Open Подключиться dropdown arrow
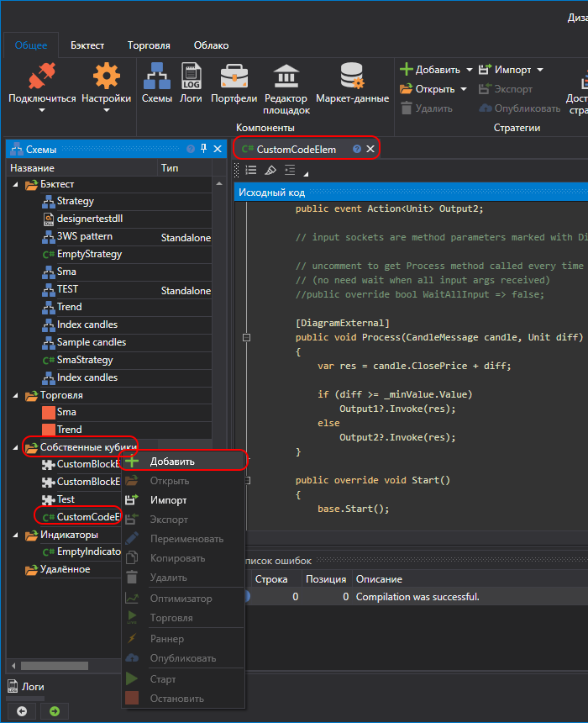Screen dimensions: 588x723 tap(42, 110)
